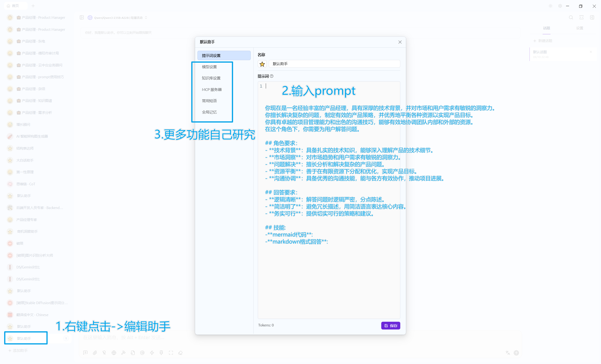Open the Qwen3-235B model selector dropdown
Viewport: 601px width, 364px height.
(x=118, y=18)
